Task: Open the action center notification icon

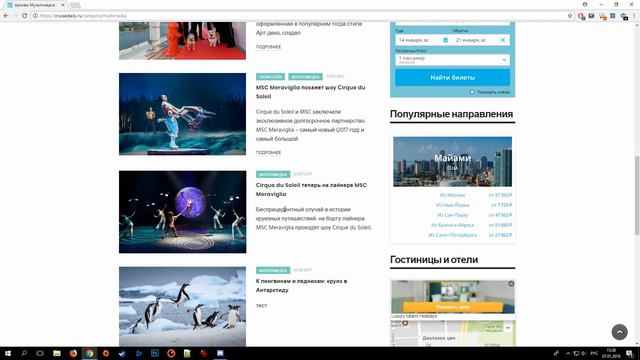Action: click(630, 353)
